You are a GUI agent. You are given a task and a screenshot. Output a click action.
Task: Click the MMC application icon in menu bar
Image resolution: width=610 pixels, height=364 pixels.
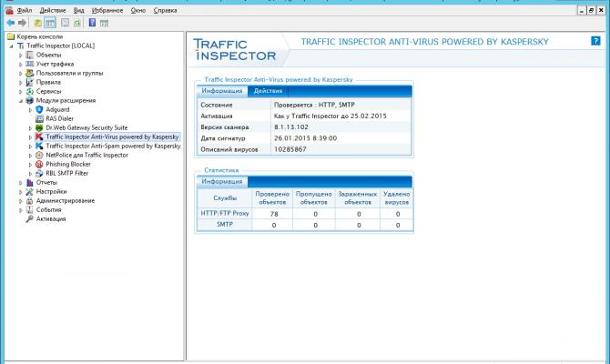point(9,10)
